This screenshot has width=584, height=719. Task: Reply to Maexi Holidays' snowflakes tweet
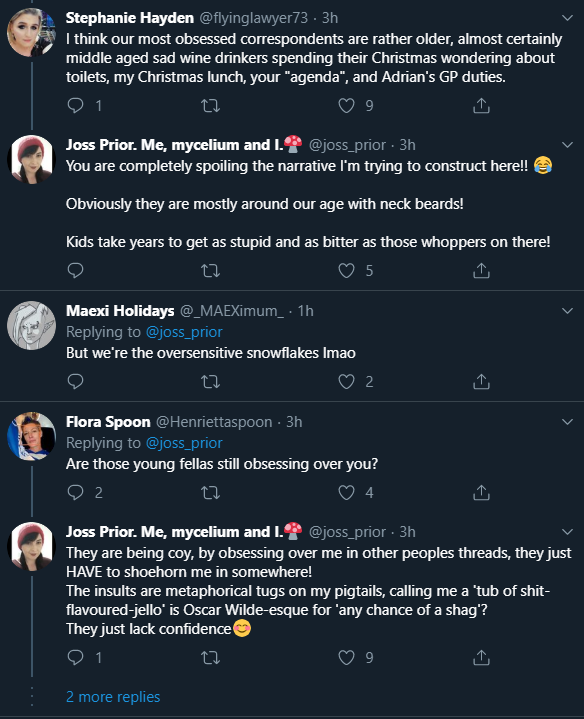76,382
